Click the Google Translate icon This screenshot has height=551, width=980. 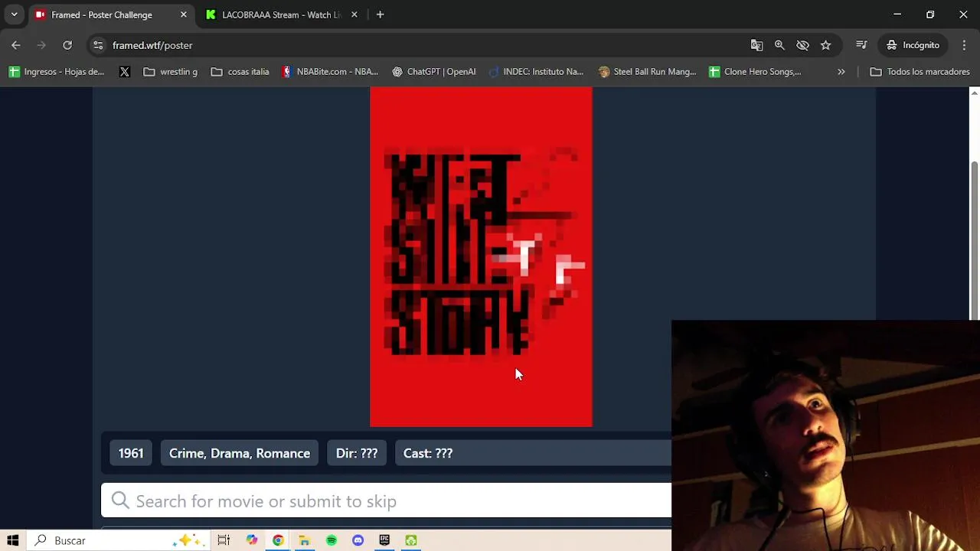pos(756,45)
